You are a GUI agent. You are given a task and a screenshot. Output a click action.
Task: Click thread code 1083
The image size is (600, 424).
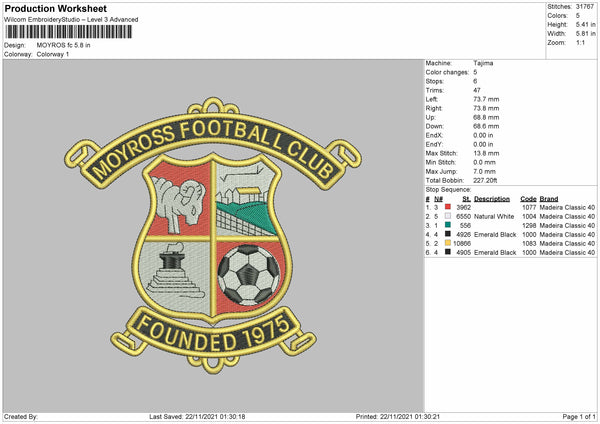coord(529,244)
